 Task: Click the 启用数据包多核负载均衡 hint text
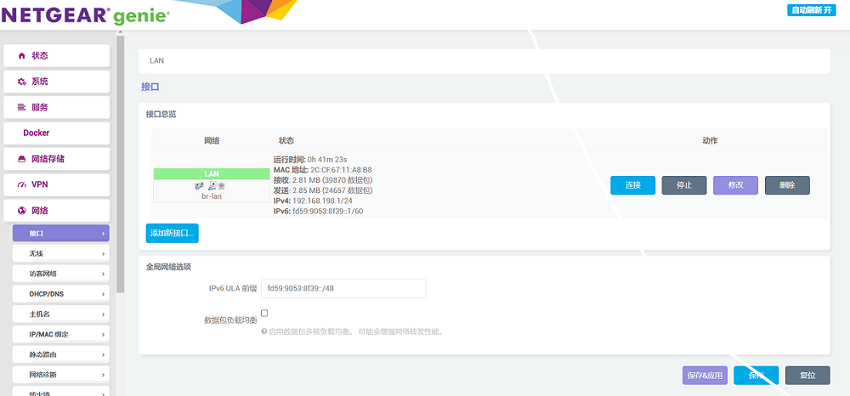[x=356, y=332]
